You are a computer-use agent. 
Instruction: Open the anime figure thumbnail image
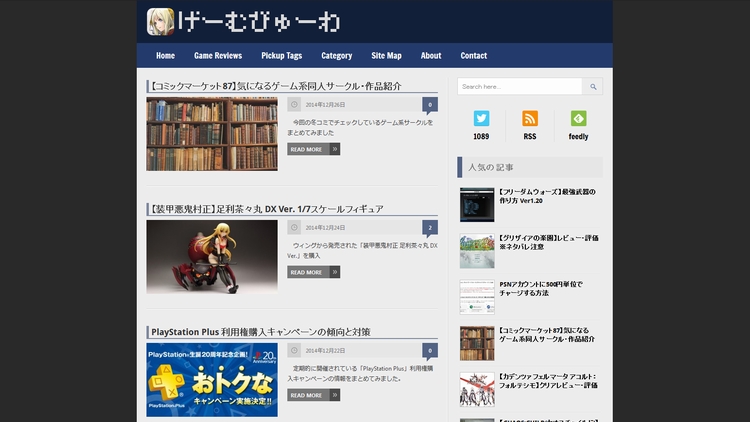(x=212, y=257)
